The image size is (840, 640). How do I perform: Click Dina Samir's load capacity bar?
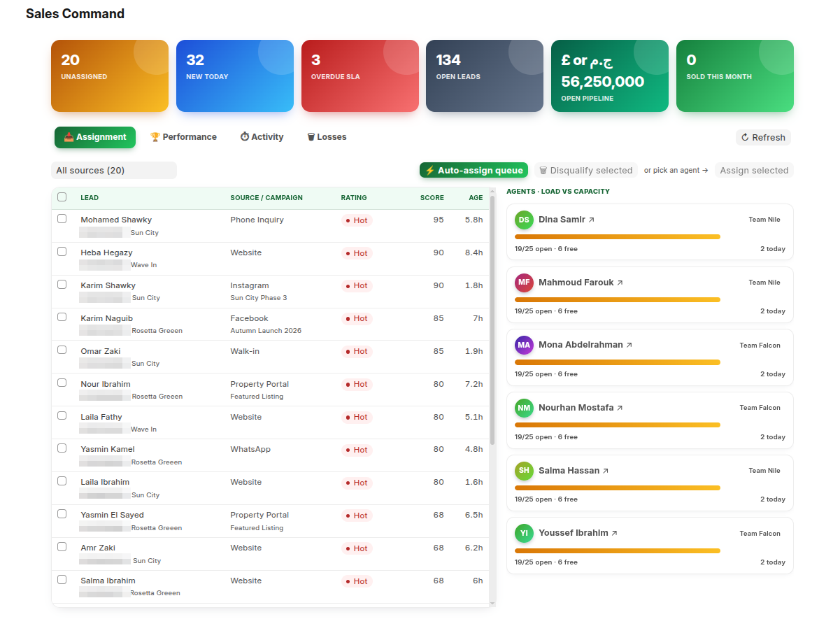pos(618,237)
